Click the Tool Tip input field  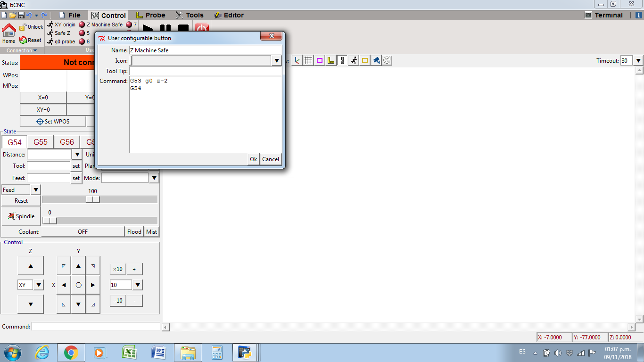206,71
